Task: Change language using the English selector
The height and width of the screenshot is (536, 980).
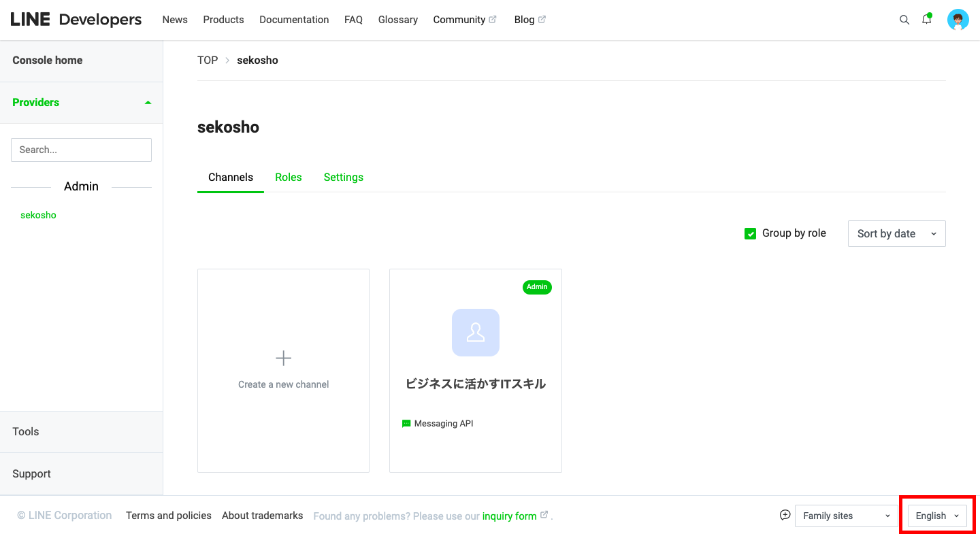Action: coord(935,516)
